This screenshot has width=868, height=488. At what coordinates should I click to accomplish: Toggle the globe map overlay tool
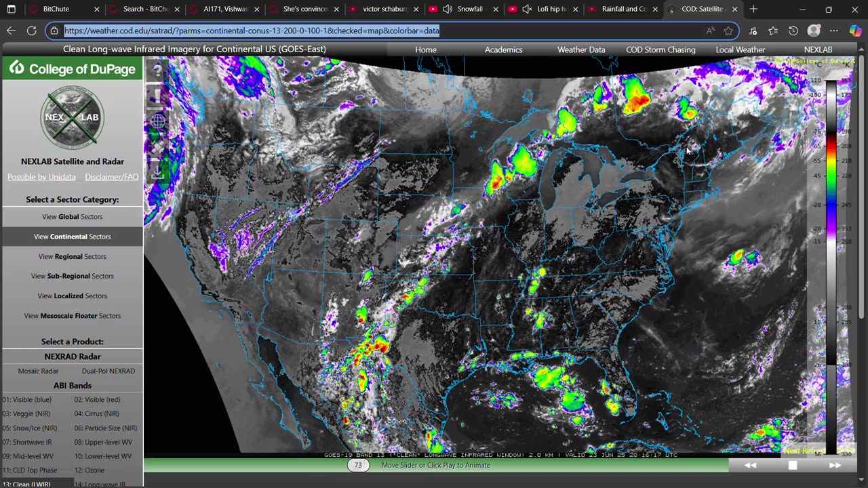pos(157,121)
